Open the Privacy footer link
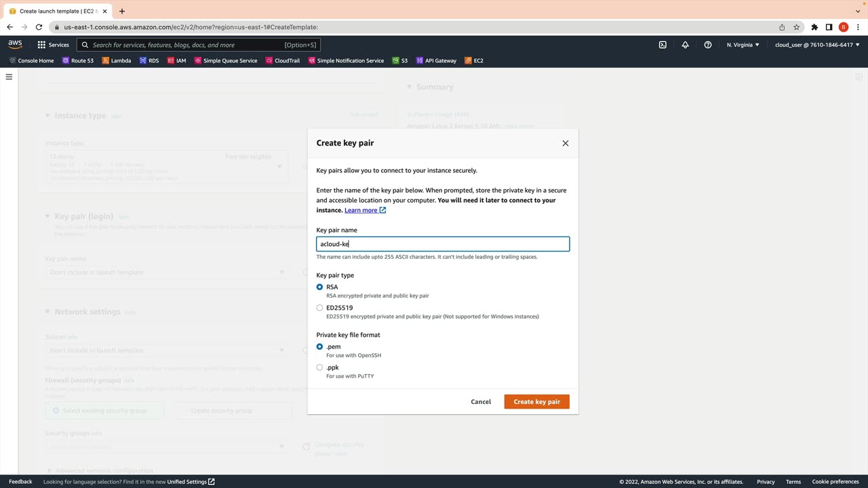 pos(766,482)
